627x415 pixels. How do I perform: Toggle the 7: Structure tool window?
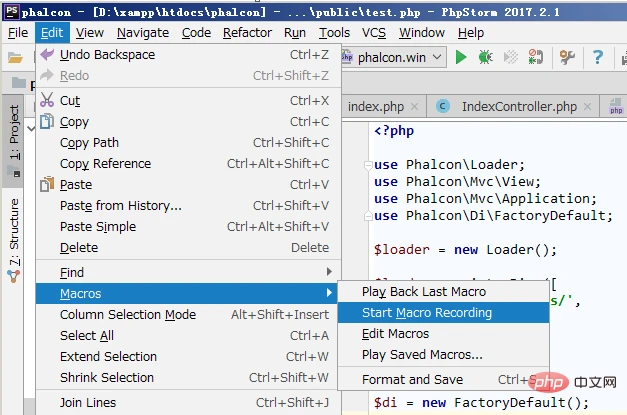pyautogui.click(x=14, y=230)
